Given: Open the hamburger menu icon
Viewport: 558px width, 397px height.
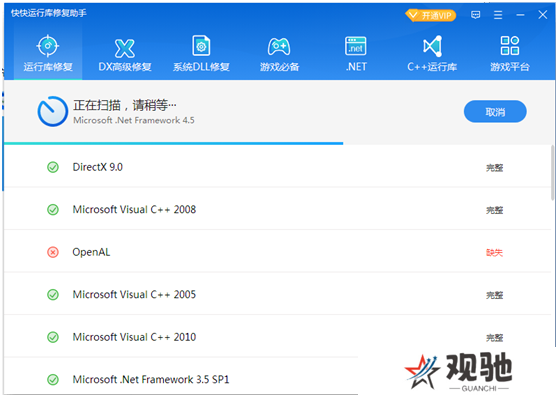Looking at the screenshot, I should (498, 15).
